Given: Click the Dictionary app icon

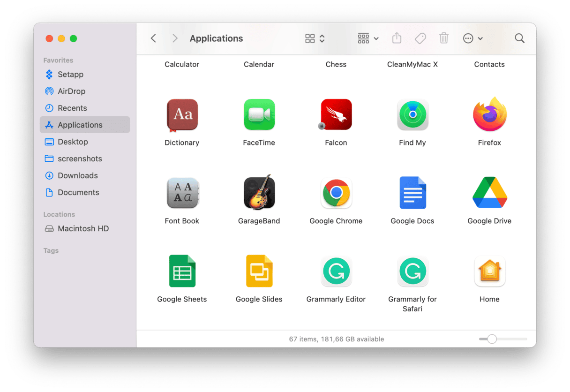Looking at the screenshot, I should (x=182, y=114).
